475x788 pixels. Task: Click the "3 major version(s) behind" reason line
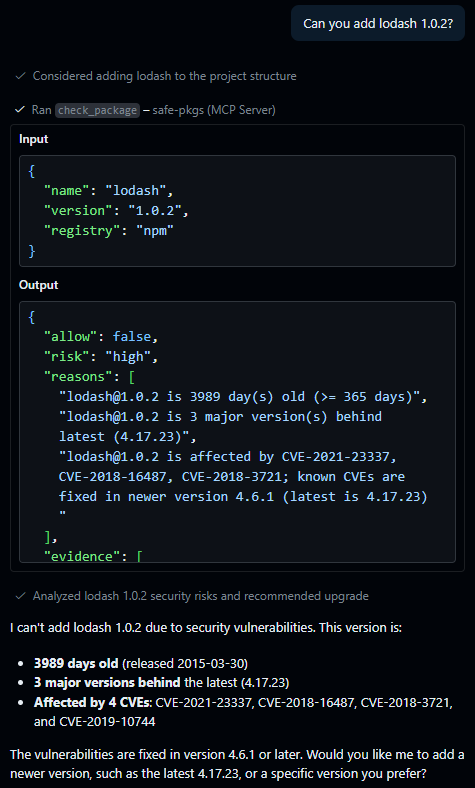[x=220, y=417]
